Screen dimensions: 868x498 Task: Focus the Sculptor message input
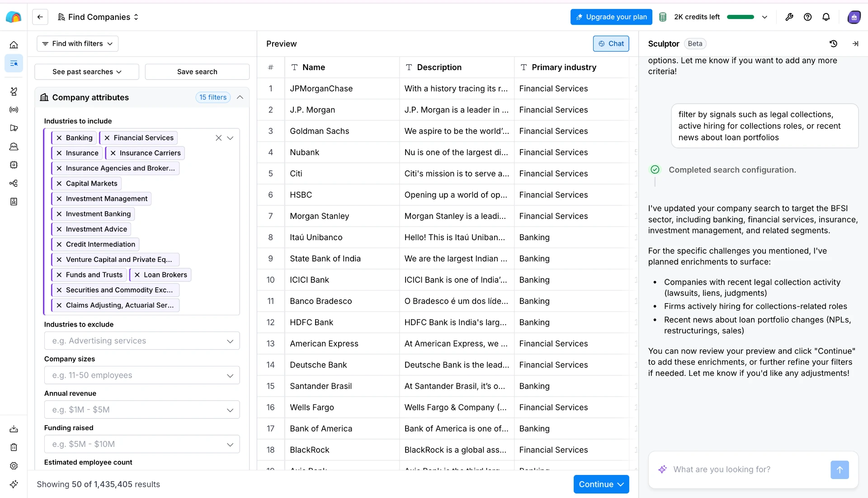[x=748, y=470]
